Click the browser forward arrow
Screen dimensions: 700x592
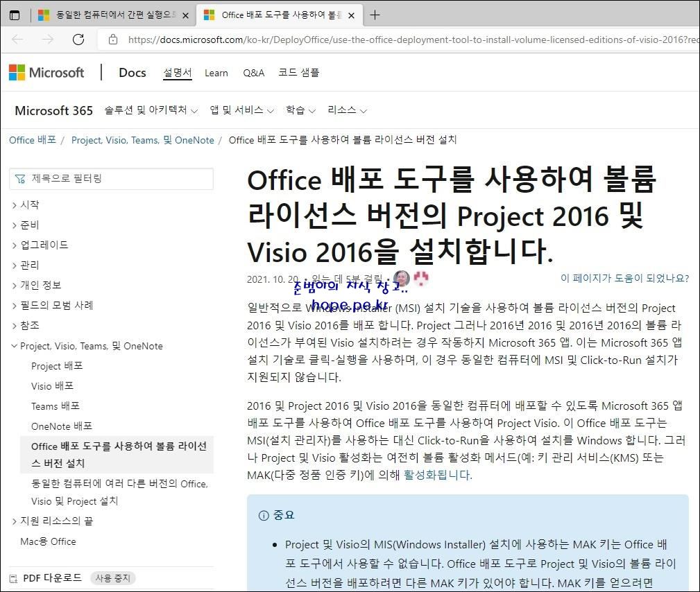tap(48, 40)
